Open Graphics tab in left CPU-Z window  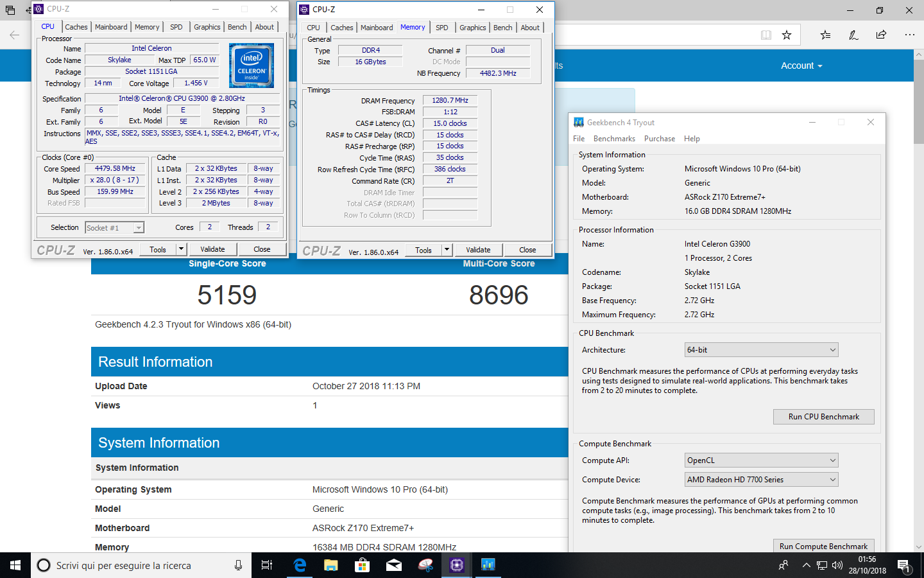click(x=207, y=27)
